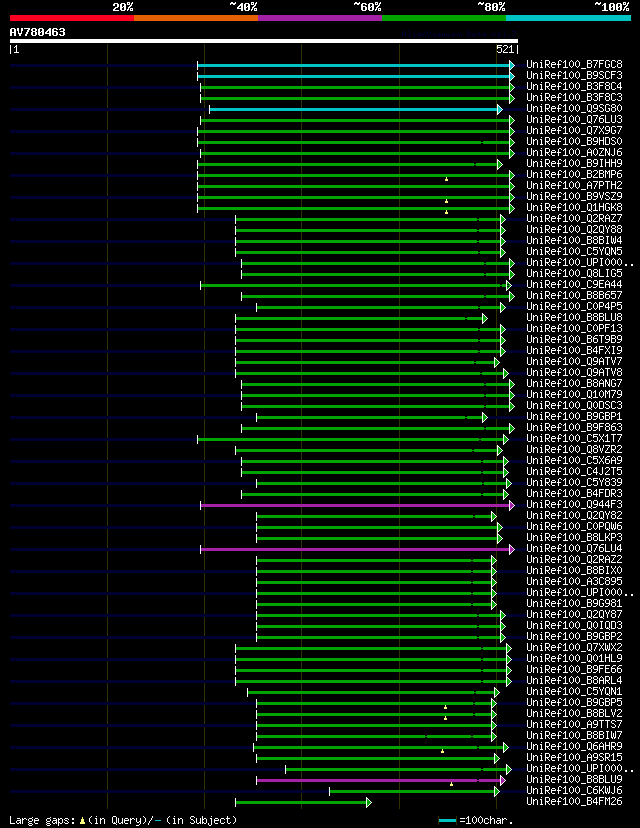
Task: Click the orange ~40% identity legend segment
Action: click(196, 18)
